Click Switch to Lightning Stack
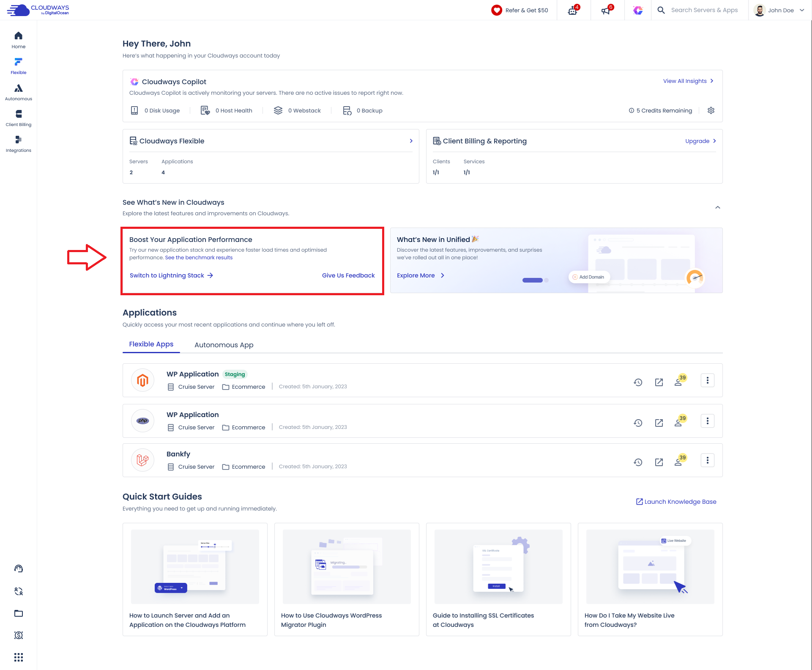812x670 pixels. click(171, 275)
